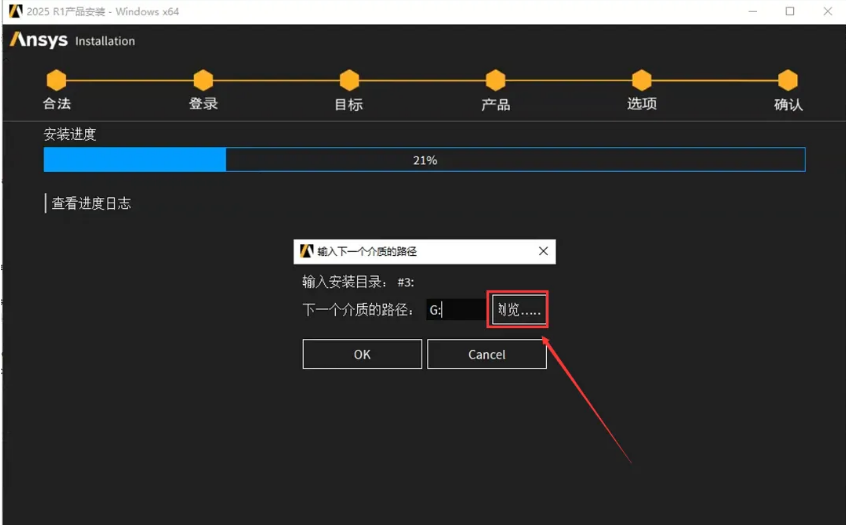Screen dimensions: 846x525
Task: Open 查看进度日志 progress log link
Action: point(91,203)
